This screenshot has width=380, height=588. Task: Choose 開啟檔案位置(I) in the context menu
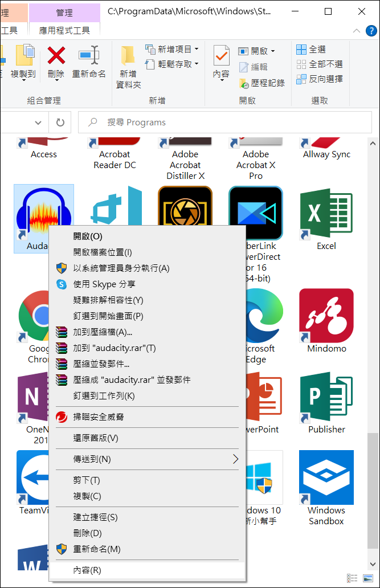coord(147,252)
